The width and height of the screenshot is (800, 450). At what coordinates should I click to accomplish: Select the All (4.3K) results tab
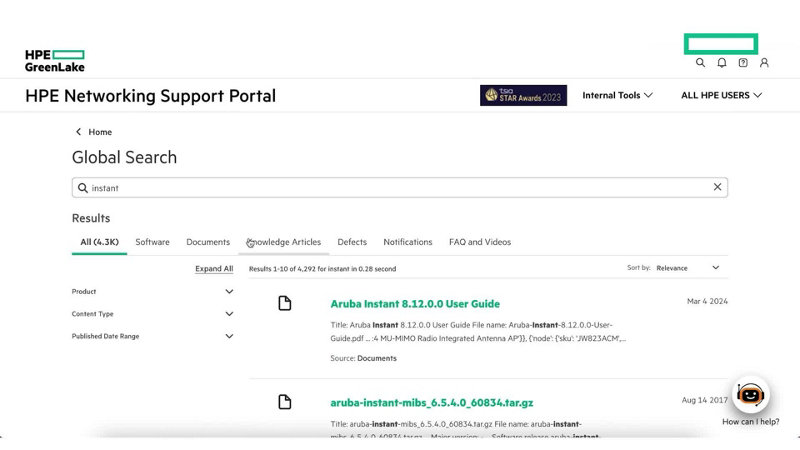(x=99, y=242)
